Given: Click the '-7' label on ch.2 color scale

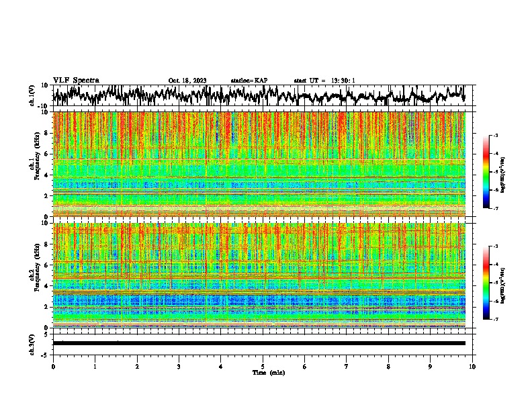Looking at the screenshot, I should tap(495, 320).
